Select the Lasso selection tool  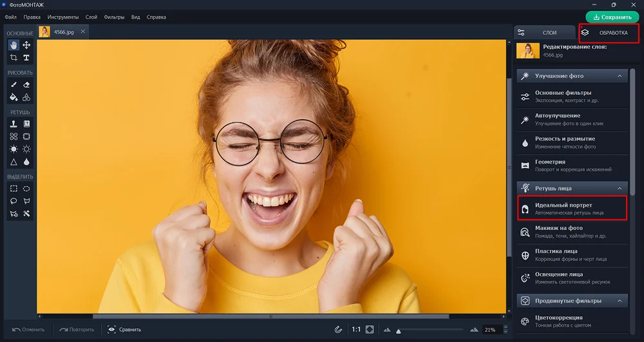14,201
